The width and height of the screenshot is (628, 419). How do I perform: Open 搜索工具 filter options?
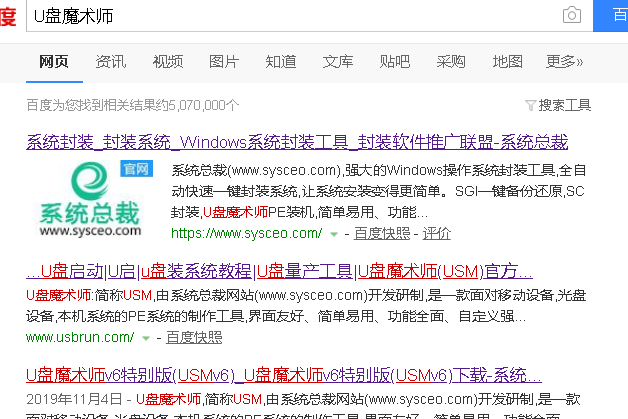point(565,105)
